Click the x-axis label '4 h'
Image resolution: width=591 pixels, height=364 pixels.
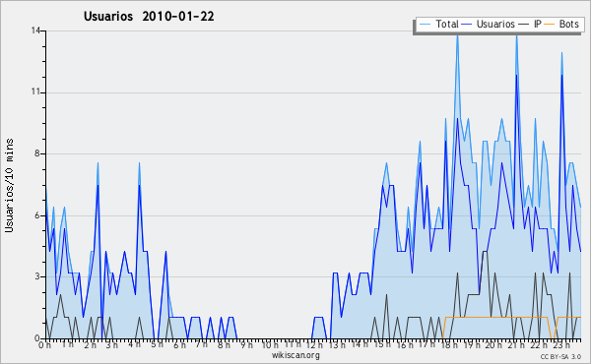[x=134, y=344]
